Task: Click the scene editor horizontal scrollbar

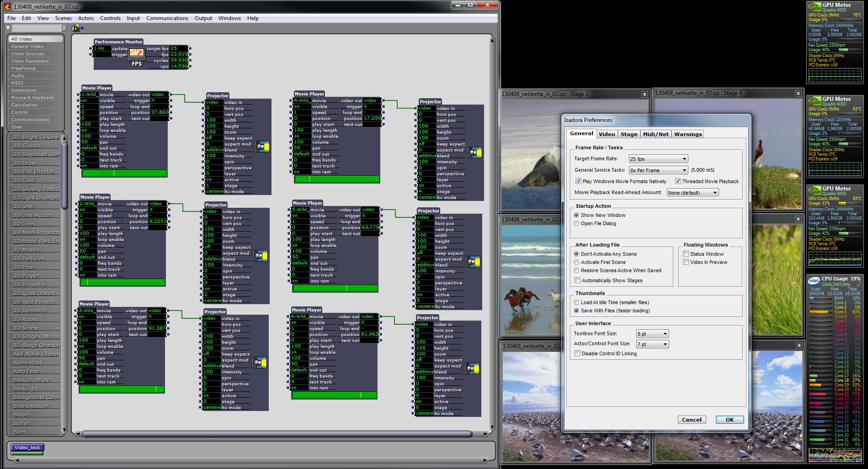Action: (x=277, y=433)
